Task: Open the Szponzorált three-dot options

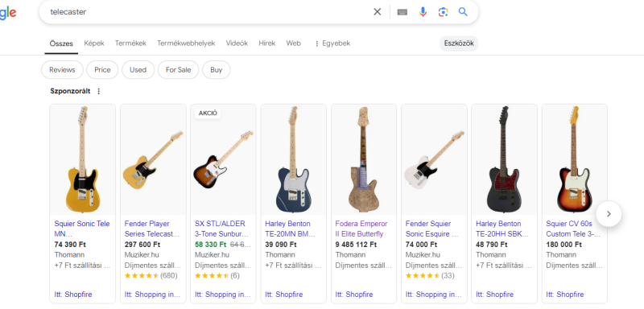Action: (x=98, y=91)
